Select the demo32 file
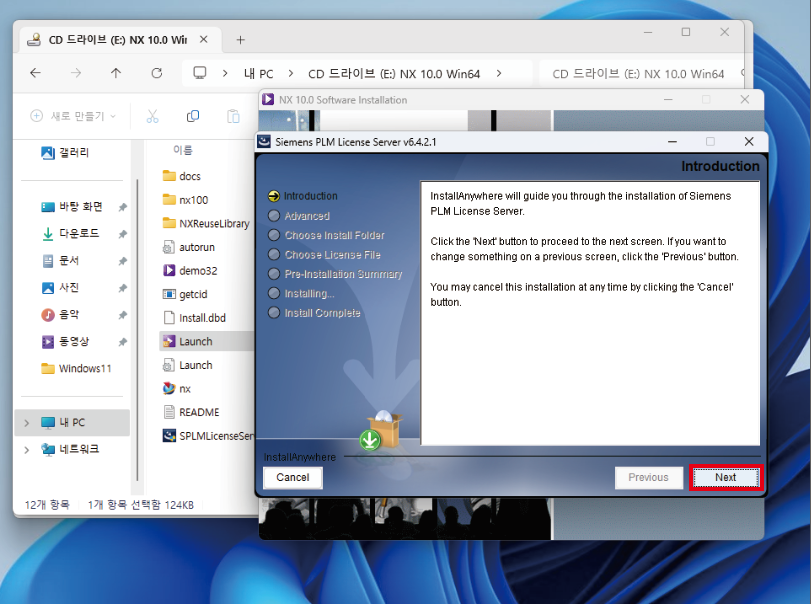The image size is (811, 604). pos(190,271)
